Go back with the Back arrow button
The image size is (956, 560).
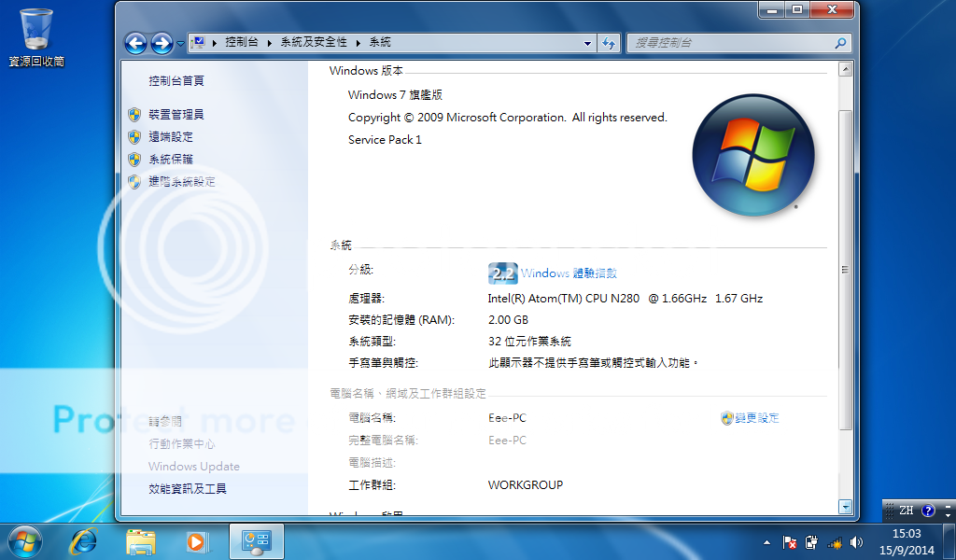pyautogui.click(x=135, y=43)
